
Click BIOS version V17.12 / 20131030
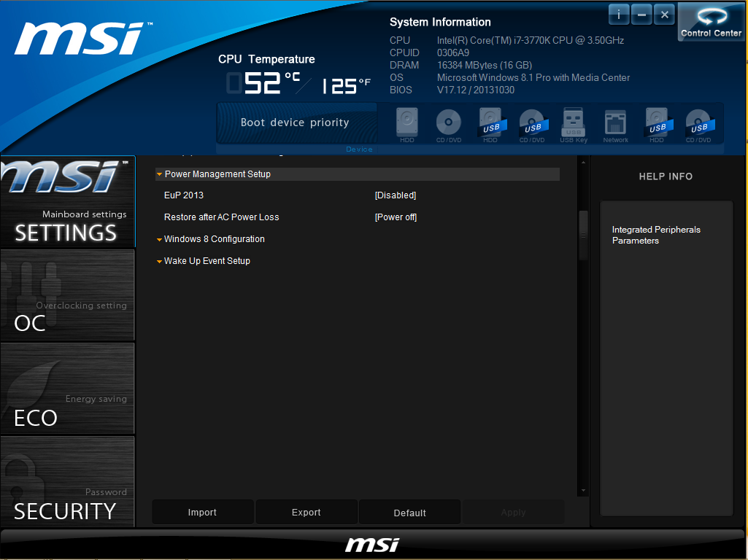click(476, 90)
